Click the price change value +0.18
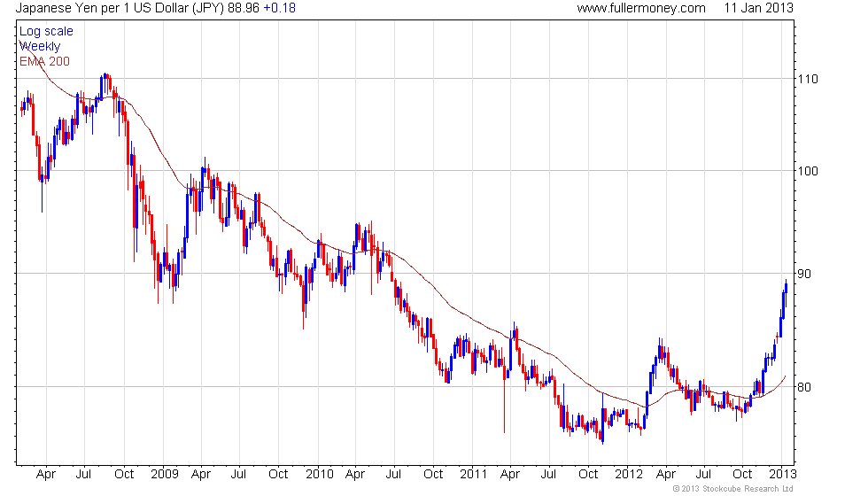Screen dimensions: 868x496 click(280, 8)
